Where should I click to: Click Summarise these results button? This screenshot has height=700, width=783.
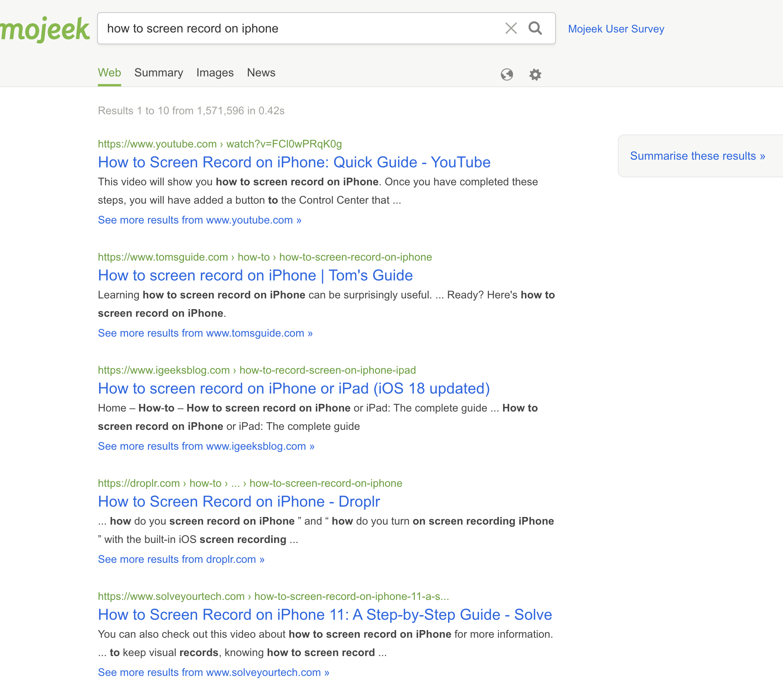pyautogui.click(x=697, y=156)
